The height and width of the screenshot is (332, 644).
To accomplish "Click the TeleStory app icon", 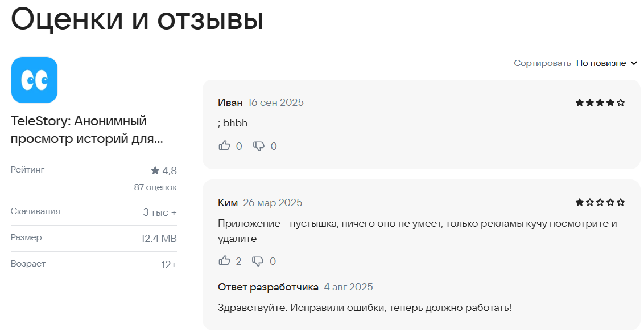I will [x=34, y=80].
